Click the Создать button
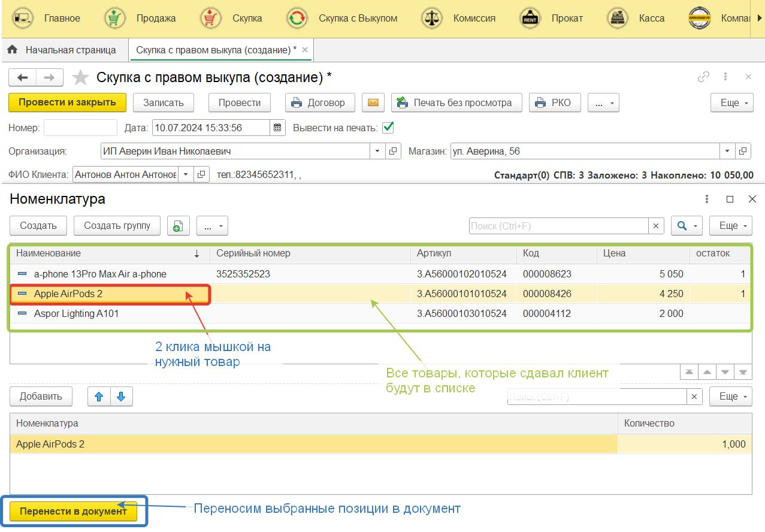Screen dimensions: 765x532 coord(38,226)
